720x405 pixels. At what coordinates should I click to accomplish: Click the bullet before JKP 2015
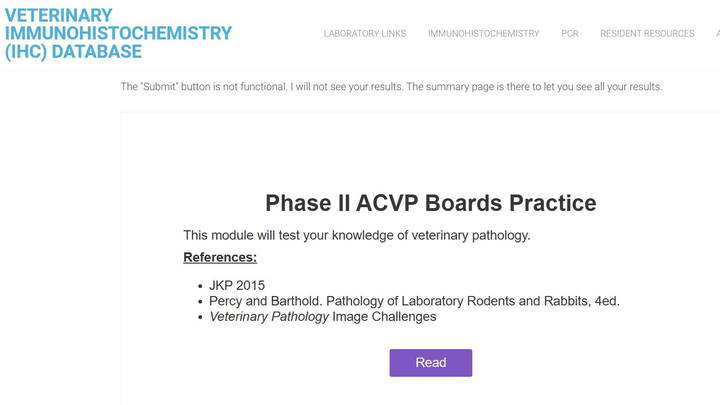pos(201,286)
